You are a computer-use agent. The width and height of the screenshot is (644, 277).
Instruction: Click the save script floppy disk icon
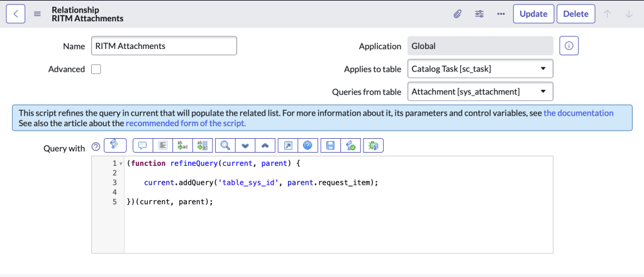coord(330,145)
